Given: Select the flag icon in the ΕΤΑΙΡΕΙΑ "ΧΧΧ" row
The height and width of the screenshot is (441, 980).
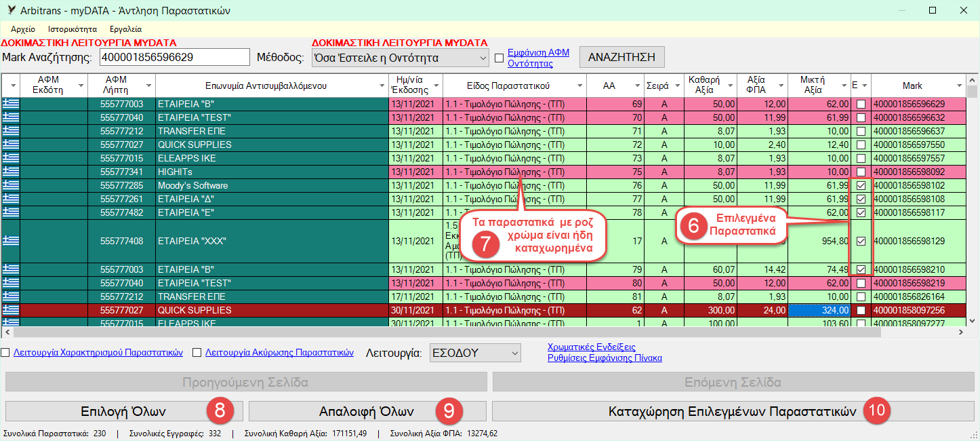Looking at the screenshot, I should point(11,241).
